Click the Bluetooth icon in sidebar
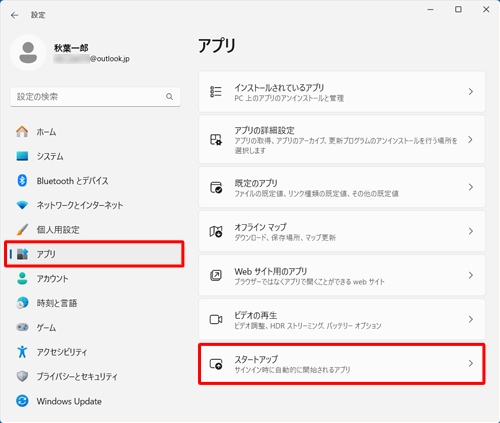Viewport: 500px width, 423px height. click(22, 181)
